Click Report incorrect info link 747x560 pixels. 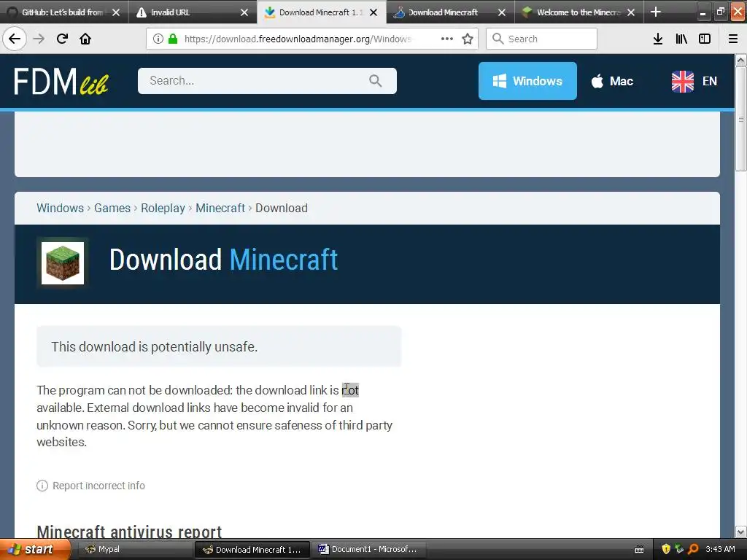(x=98, y=486)
